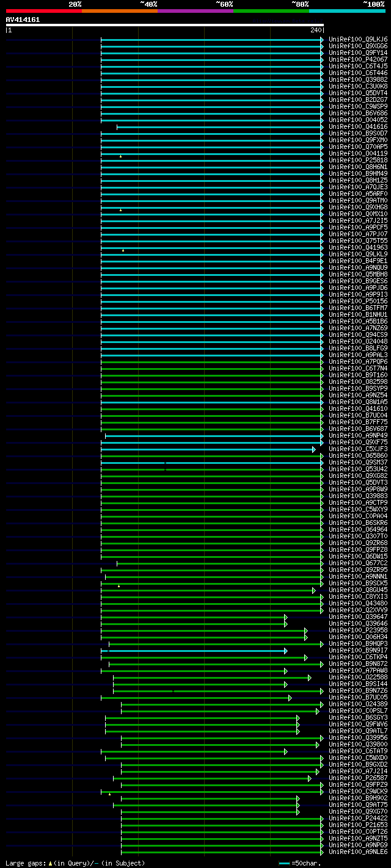391x868 pixels.
Task: Select the UniRef100_A9PAL3 label
Action: pyautogui.click(x=358, y=355)
